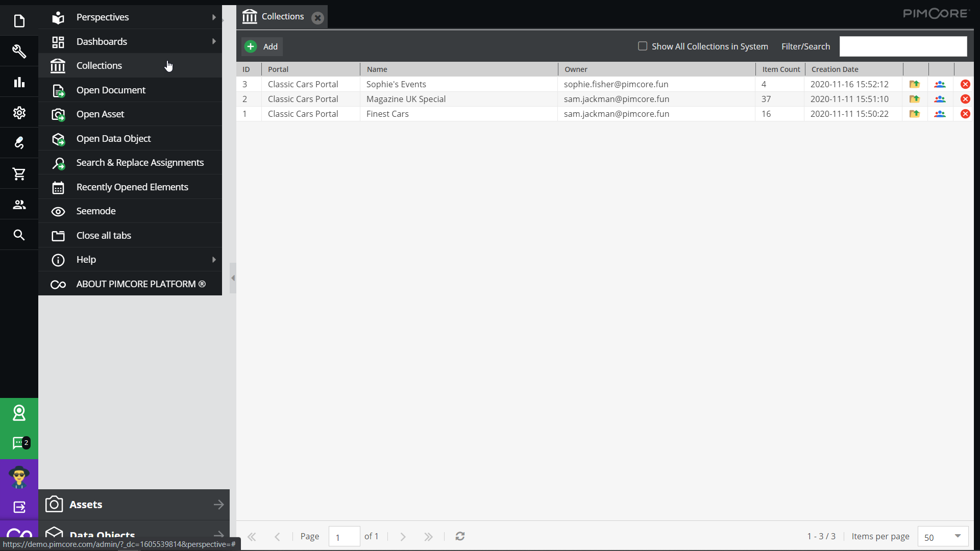Image resolution: width=980 pixels, height=551 pixels.
Task: Select Close all tabs
Action: (130, 236)
